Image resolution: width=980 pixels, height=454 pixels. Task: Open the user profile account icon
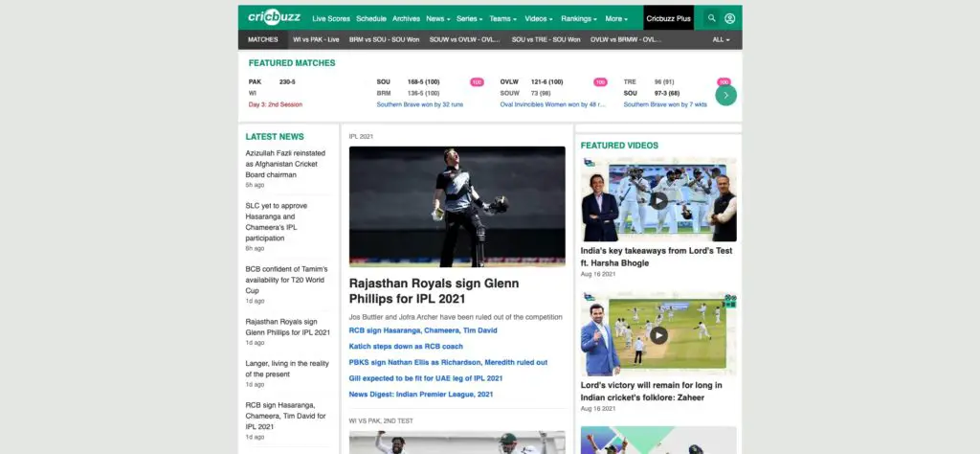coord(729,18)
